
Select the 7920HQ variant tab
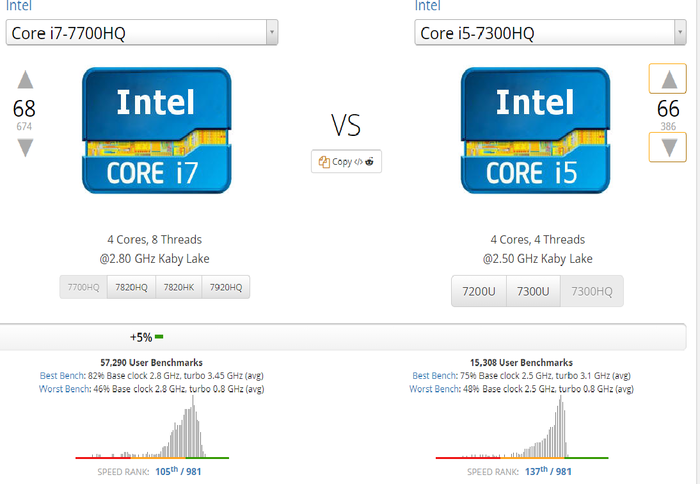[226, 288]
